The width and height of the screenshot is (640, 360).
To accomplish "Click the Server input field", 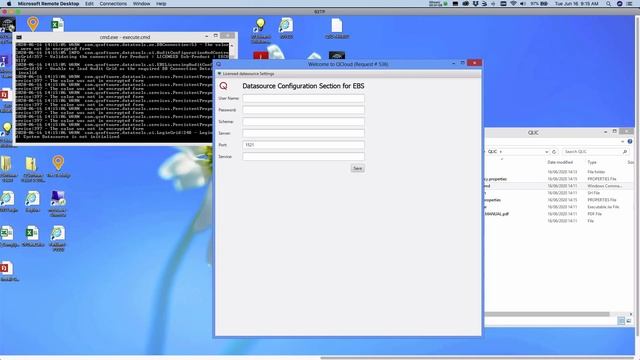I will point(303,133).
